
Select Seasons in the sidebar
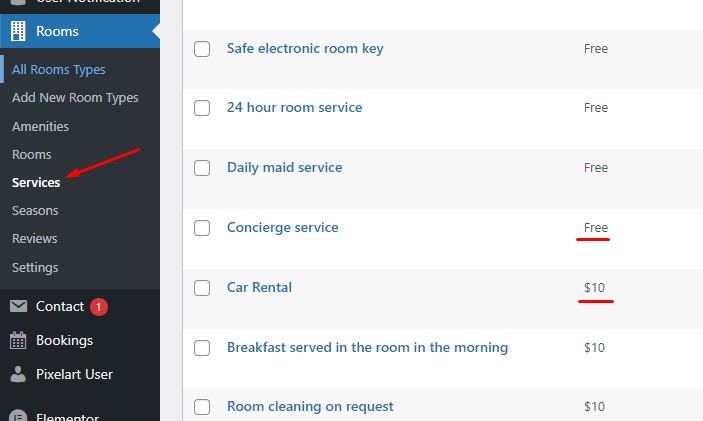pos(35,211)
